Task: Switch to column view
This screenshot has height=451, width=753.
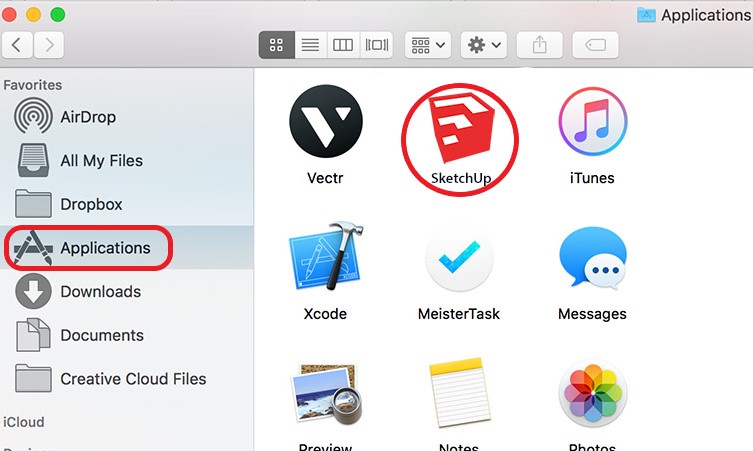Action: pos(343,45)
